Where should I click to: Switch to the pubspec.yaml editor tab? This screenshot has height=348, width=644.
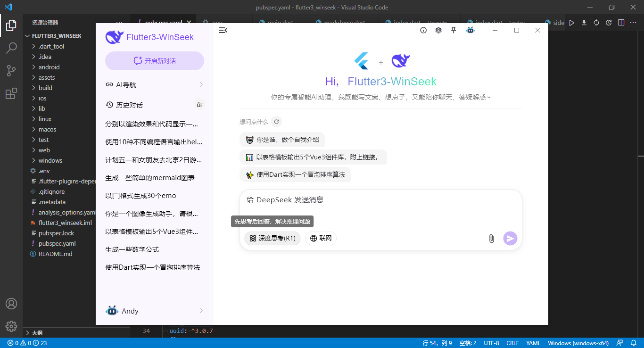pos(164,23)
